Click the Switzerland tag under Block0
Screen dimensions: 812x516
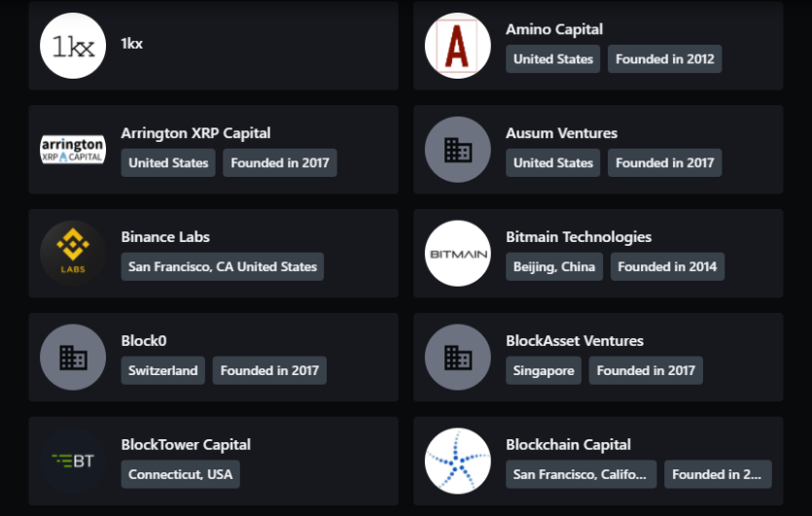click(x=163, y=370)
